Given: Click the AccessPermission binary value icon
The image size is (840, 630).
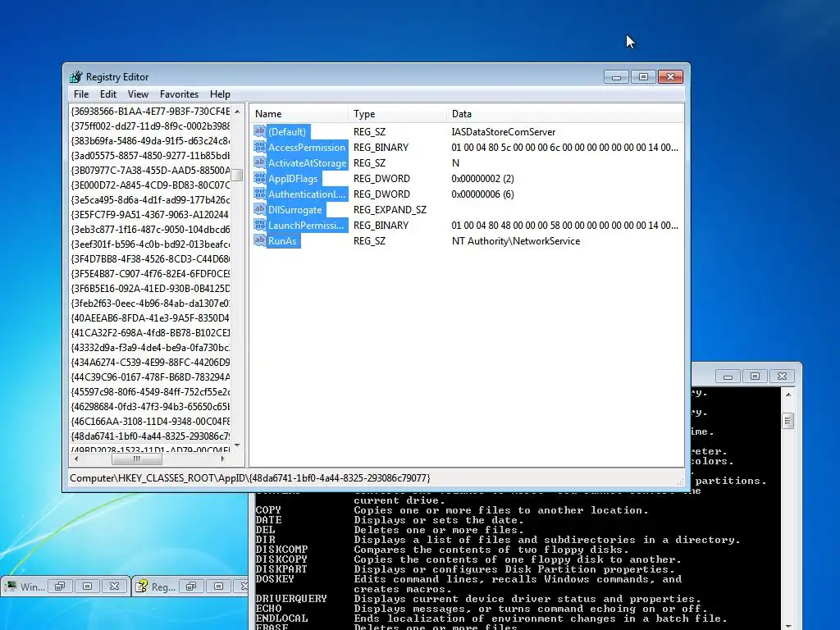Looking at the screenshot, I should click(x=260, y=147).
